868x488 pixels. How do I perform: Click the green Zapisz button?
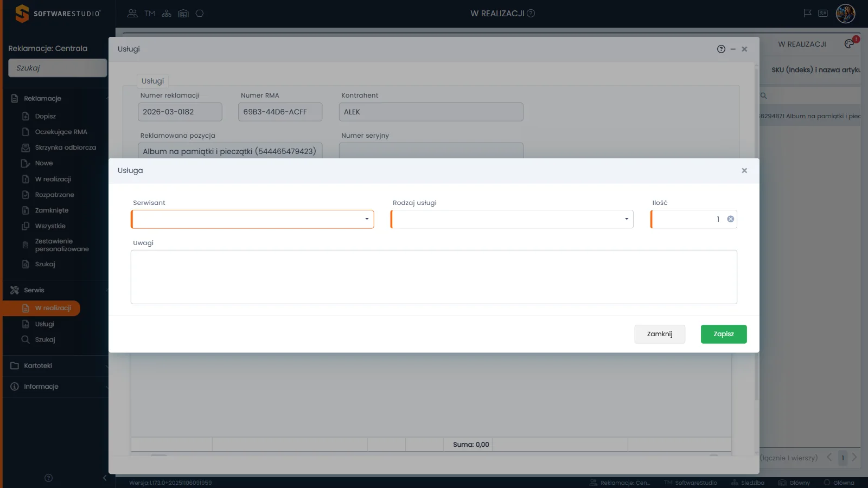click(x=724, y=334)
